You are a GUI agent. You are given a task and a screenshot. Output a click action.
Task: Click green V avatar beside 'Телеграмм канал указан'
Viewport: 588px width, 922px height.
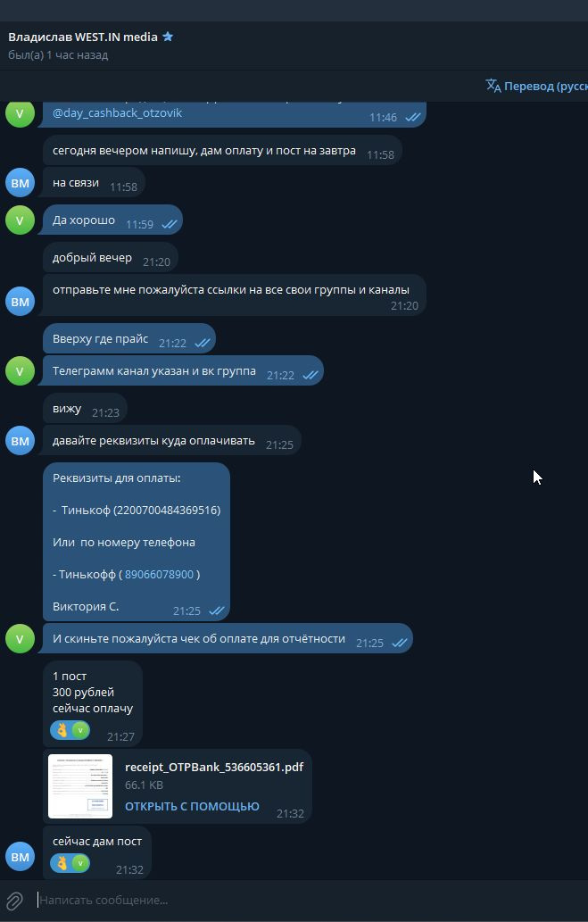click(20, 371)
